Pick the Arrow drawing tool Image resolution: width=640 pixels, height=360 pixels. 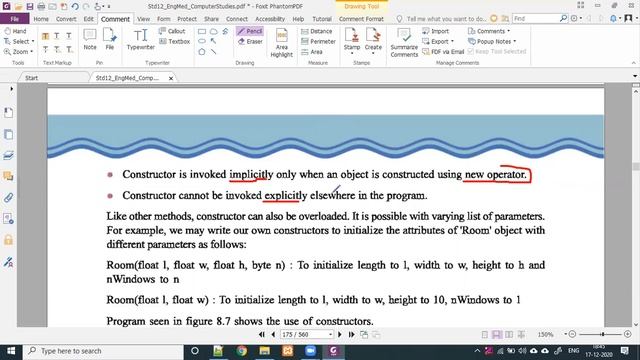[x=213, y=41]
